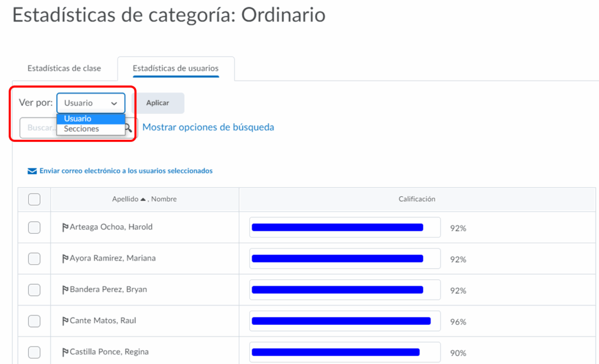Choose 'Secciones' from the dropdown list
Viewport: 599px width, 364px height.
coord(82,129)
